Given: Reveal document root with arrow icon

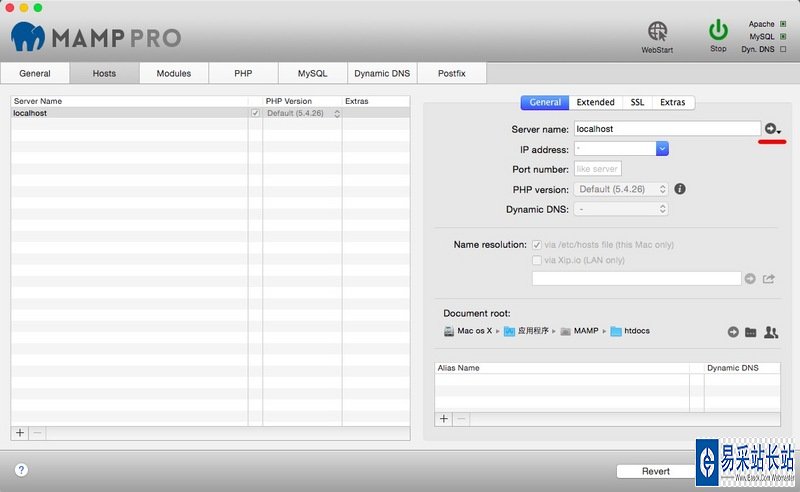Looking at the screenshot, I should (733, 332).
